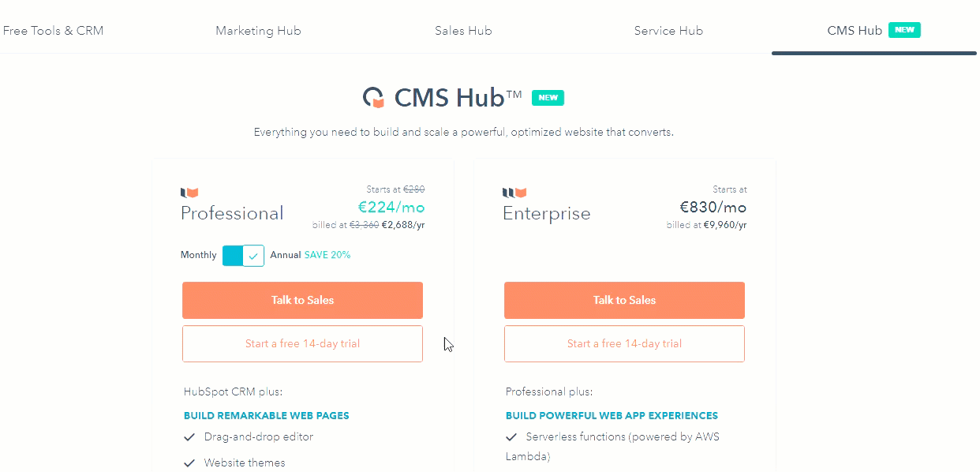Select the Service Hub menu item
The height and width of the screenshot is (472, 980).
point(668,30)
